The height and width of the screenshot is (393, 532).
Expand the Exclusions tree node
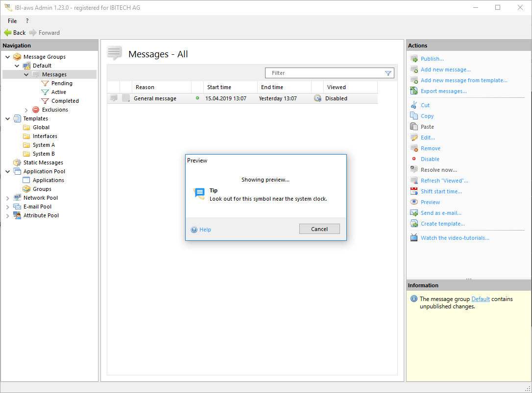coord(26,110)
